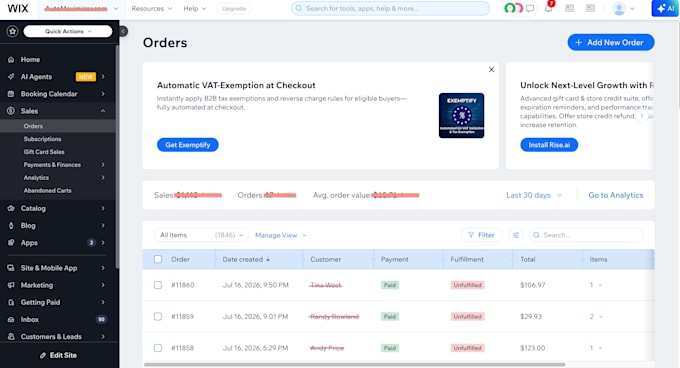This screenshot has height=368, width=680.
Task: Close the VAT-Exemption promo card
Action: tap(491, 69)
